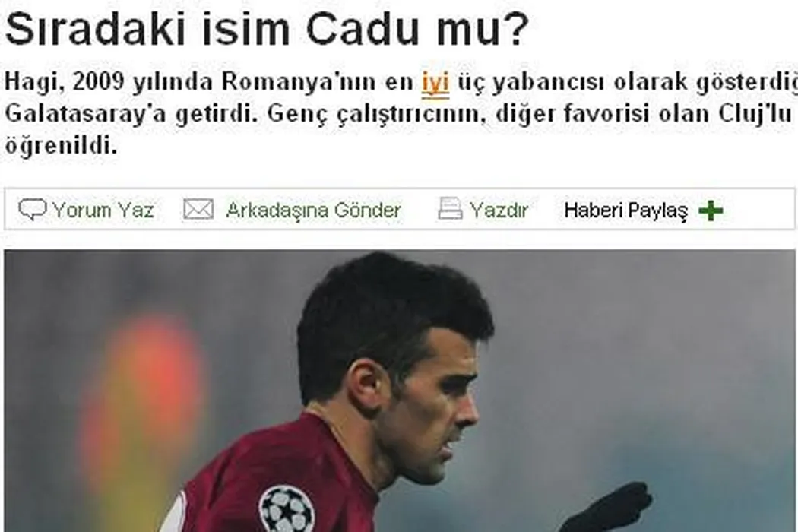This screenshot has height=532, width=798.
Task: Click the word 'öğrenildi.' ending the summary
Action: coord(61,147)
